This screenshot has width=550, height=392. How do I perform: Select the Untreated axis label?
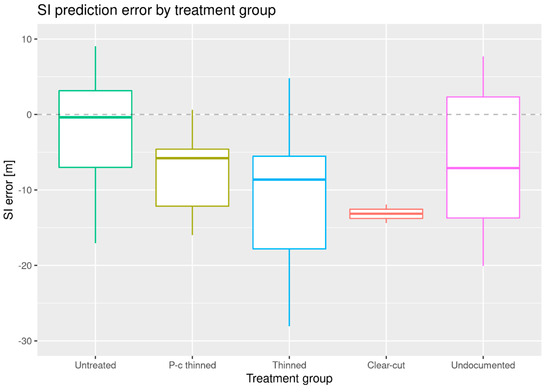[95, 365]
